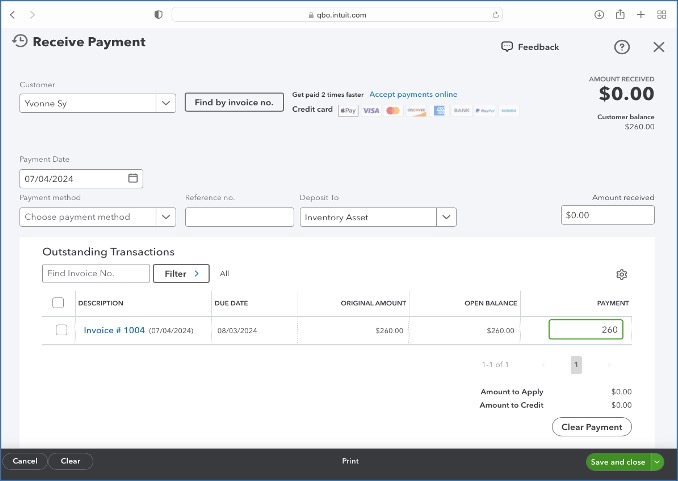Click the previous page pagination arrow
Image resolution: width=678 pixels, height=481 pixels.
pyautogui.click(x=544, y=365)
